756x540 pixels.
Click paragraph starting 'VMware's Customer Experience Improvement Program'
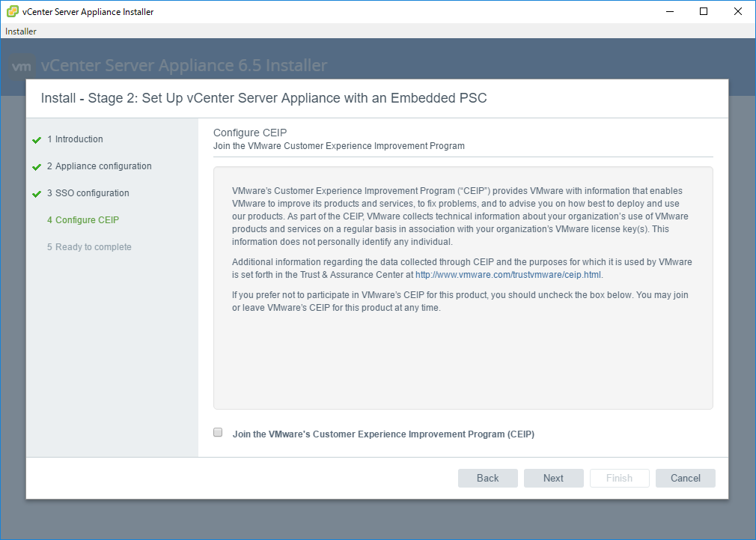pos(460,216)
